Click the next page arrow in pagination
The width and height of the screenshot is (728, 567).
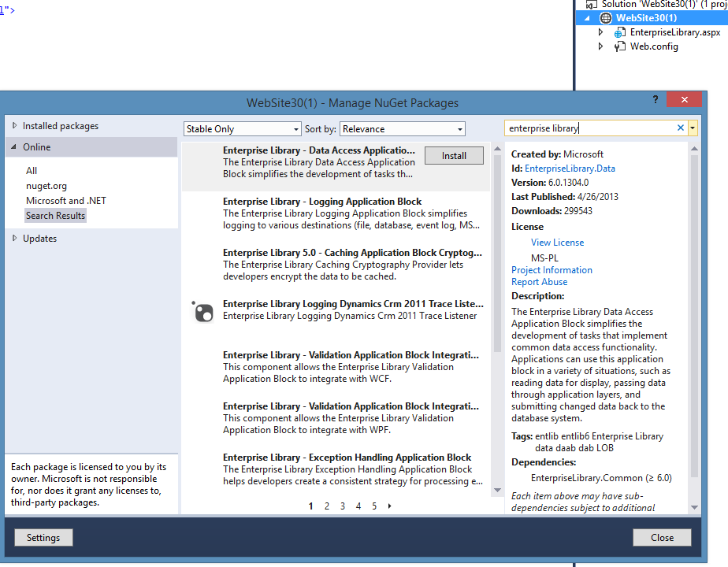point(389,506)
